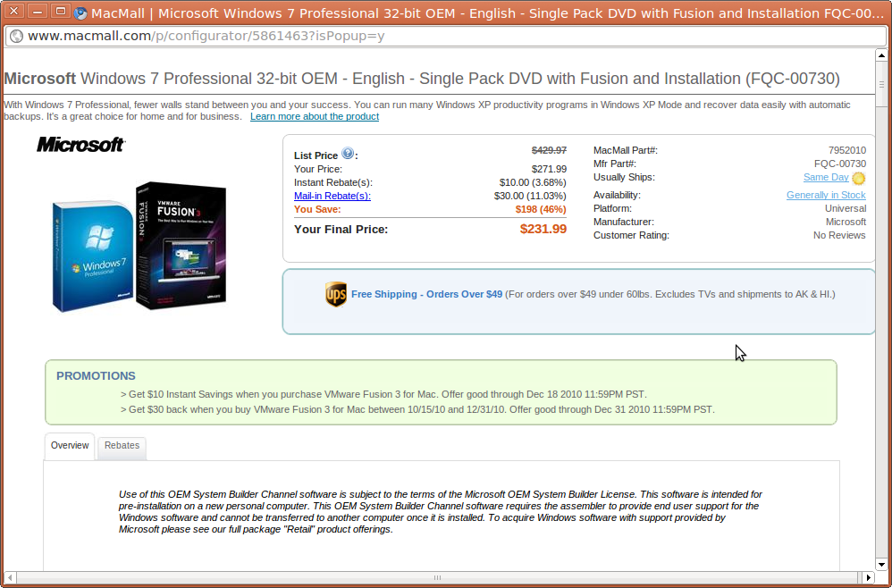Click the horizontal scrollbar left arrow
This screenshot has height=588, width=892.
coord(10,578)
